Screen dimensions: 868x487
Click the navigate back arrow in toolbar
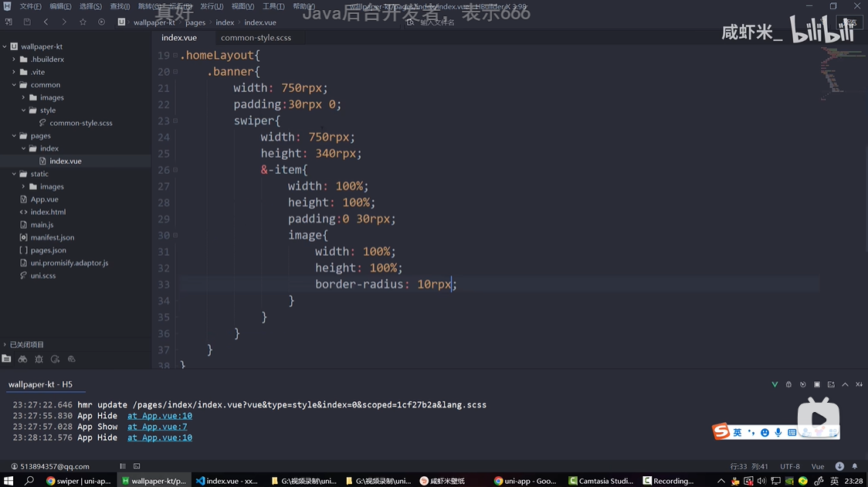[x=46, y=22]
